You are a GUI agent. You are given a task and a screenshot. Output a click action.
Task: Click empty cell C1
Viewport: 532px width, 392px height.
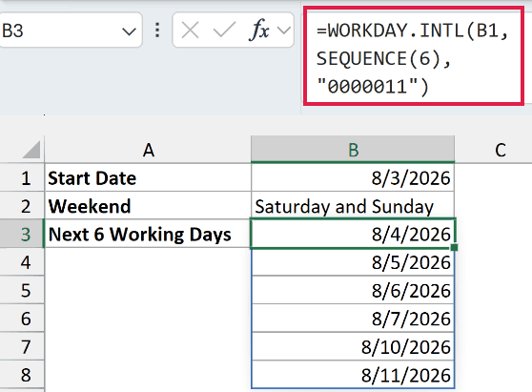494,177
